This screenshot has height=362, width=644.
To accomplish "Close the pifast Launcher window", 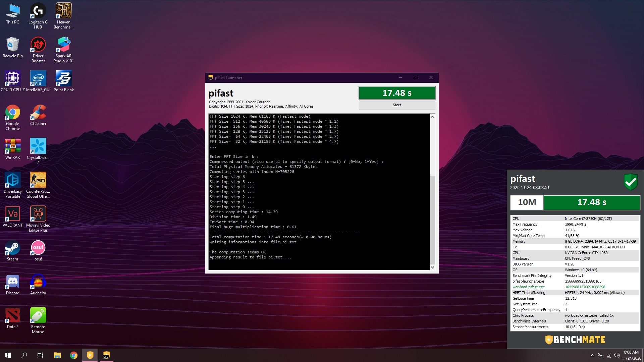I will tap(431, 77).
